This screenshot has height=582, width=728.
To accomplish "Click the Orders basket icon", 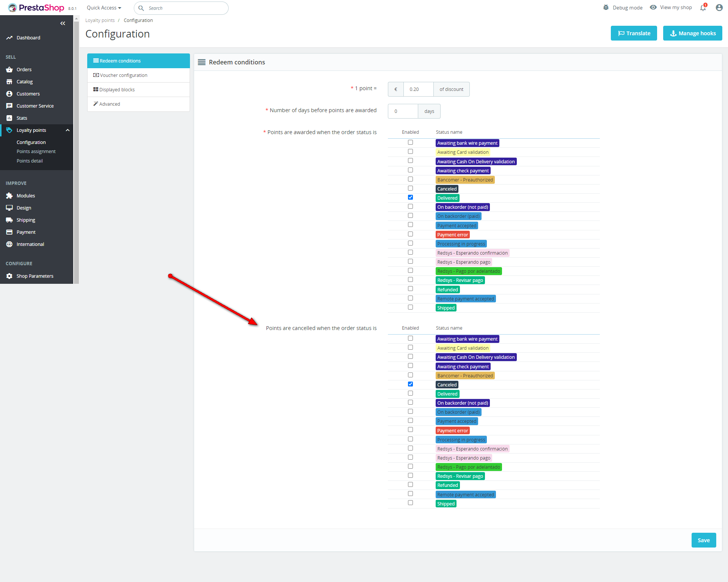I will [9, 70].
